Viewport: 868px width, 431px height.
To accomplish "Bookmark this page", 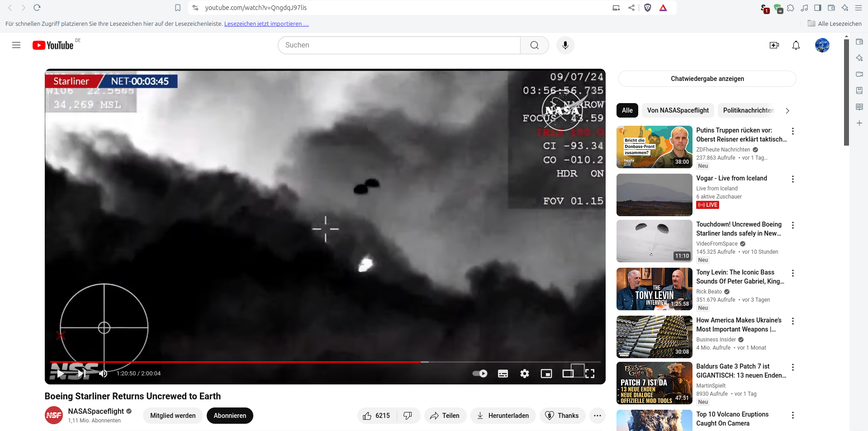I will pos(178,8).
